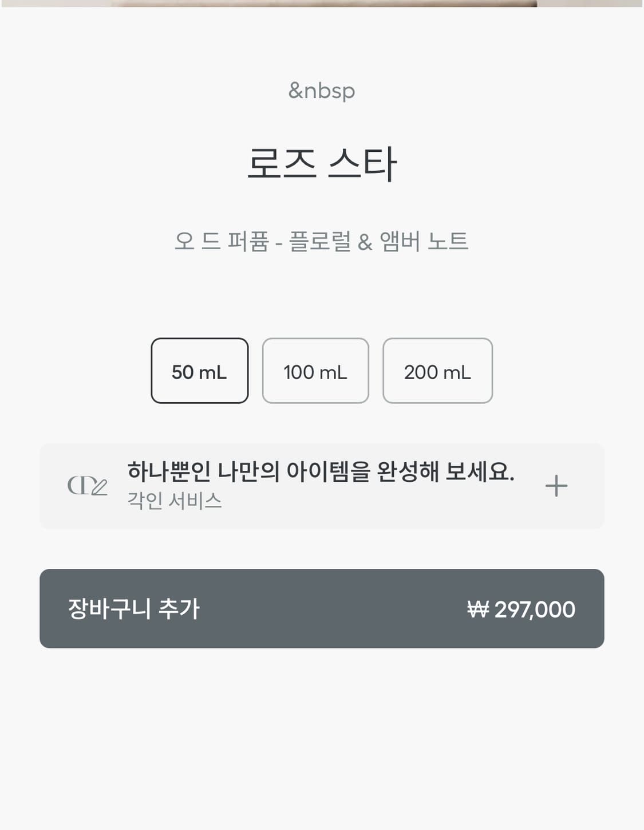Click the plus icon for engraving service
Viewport: 644px width, 830px height.
(556, 486)
